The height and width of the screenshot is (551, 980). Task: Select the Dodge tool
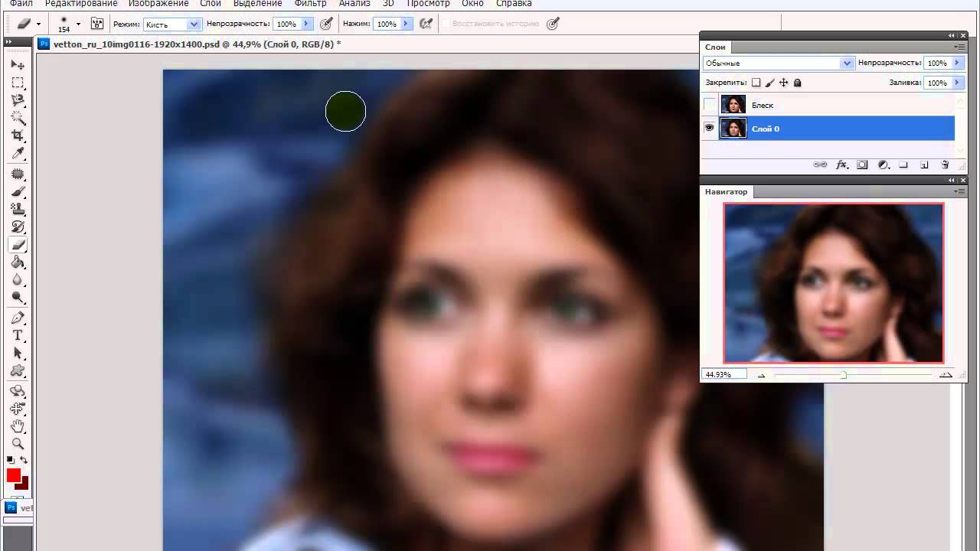(18, 298)
